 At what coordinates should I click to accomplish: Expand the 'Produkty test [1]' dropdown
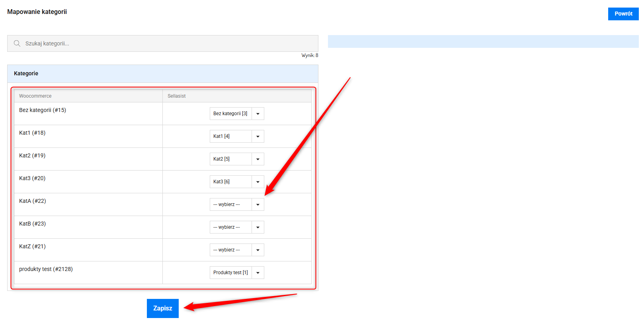[237, 273]
